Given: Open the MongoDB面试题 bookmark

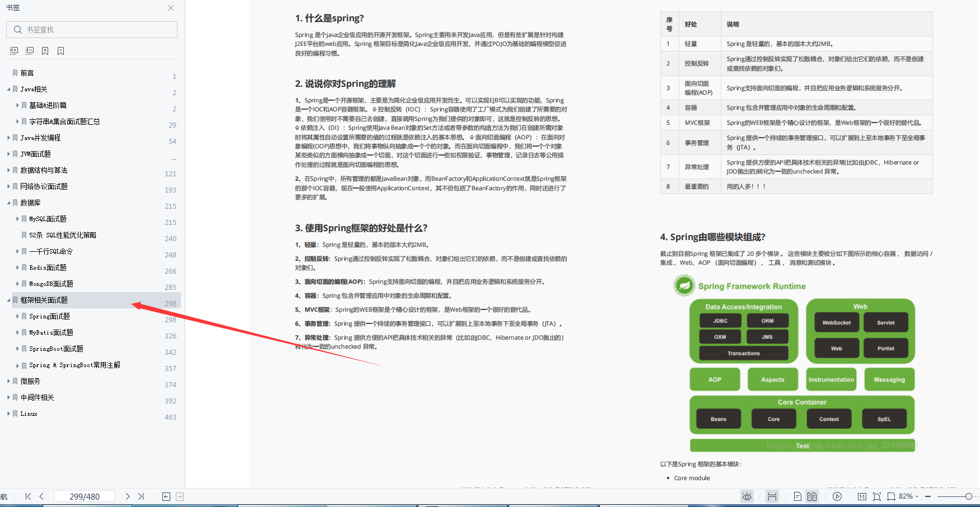Looking at the screenshot, I should click(x=51, y=284).
